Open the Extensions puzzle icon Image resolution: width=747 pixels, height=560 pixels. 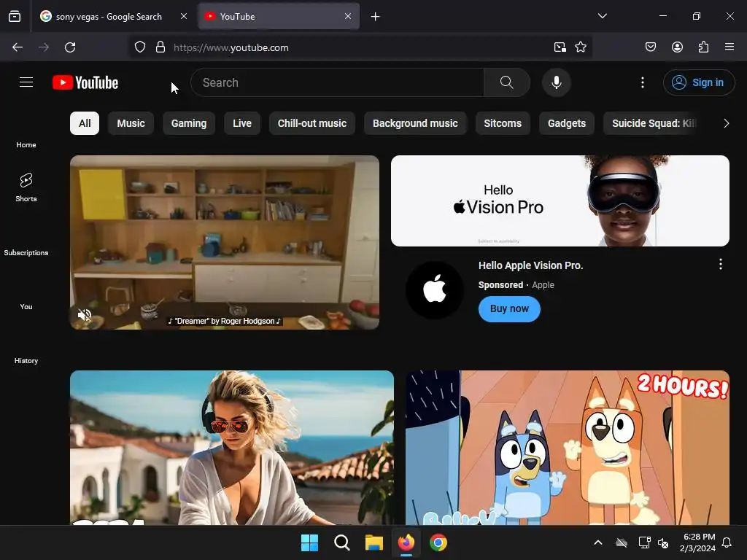(x=703, y=47)
